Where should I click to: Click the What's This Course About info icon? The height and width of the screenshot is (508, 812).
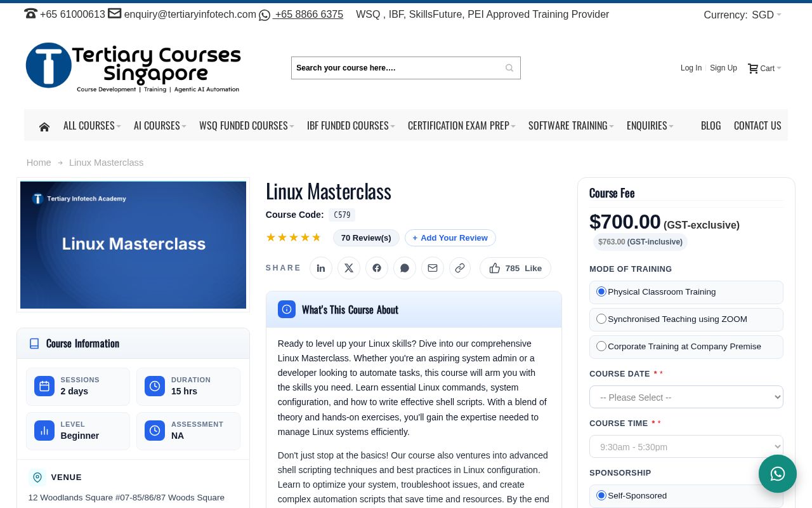point(287,309)
